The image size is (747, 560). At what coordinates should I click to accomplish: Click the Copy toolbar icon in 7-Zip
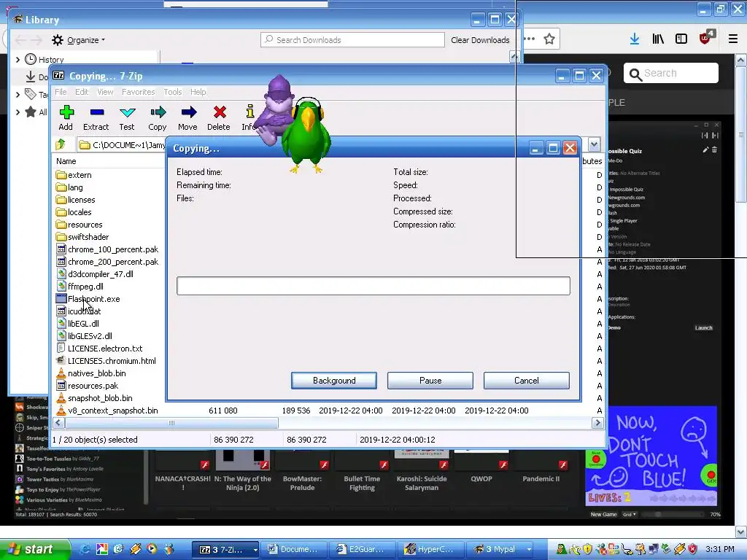pos(158,117)
